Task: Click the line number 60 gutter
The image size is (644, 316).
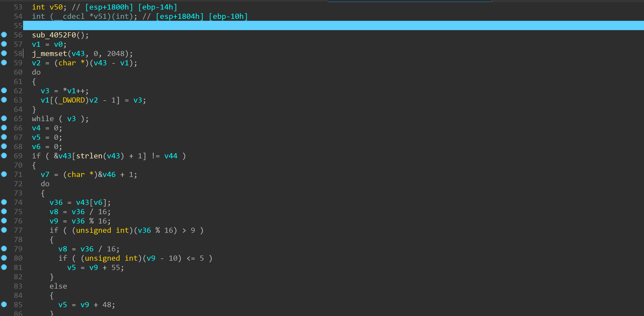Action: click(18, 72)
